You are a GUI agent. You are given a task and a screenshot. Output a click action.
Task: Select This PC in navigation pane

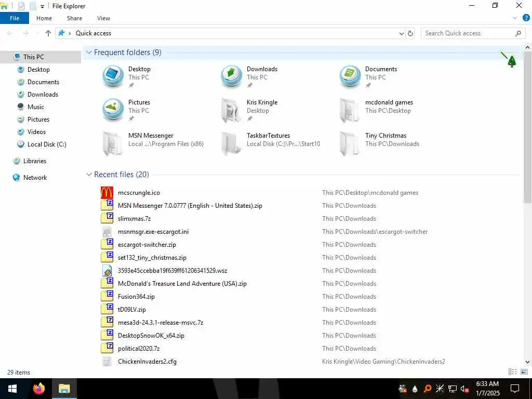coord(41,57)
